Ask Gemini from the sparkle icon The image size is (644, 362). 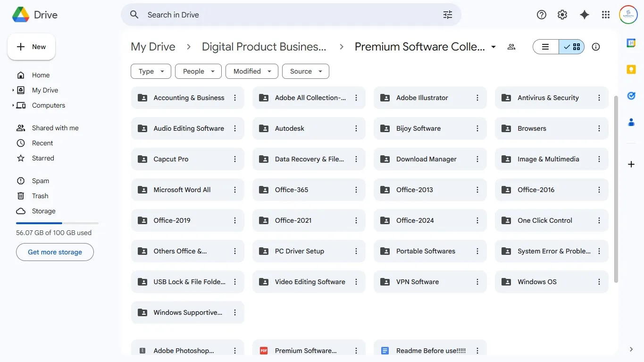(x=584, y=15)
